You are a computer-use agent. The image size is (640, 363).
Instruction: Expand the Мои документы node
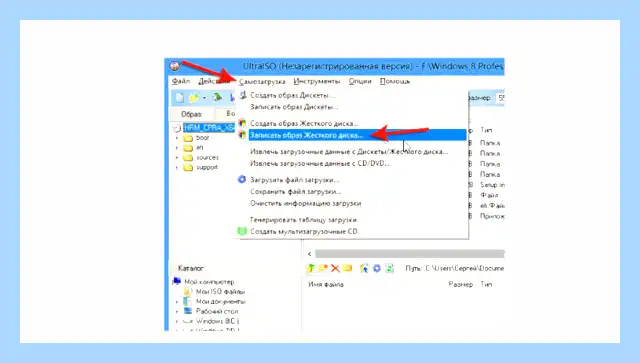point(177,302)
